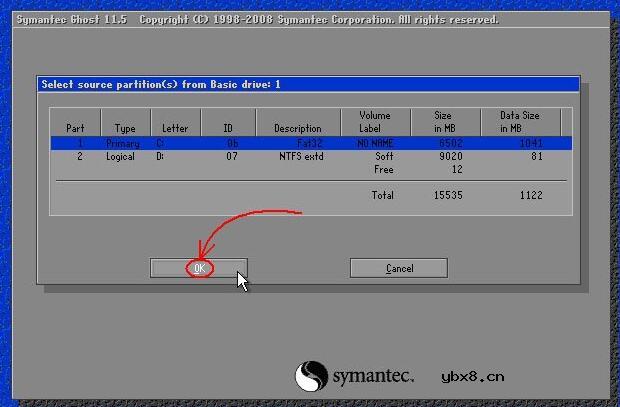Image resolution: width=620 pixels, height=407 pixels.
Task: Click the Fat32 description cell
Action: point(307,144)
